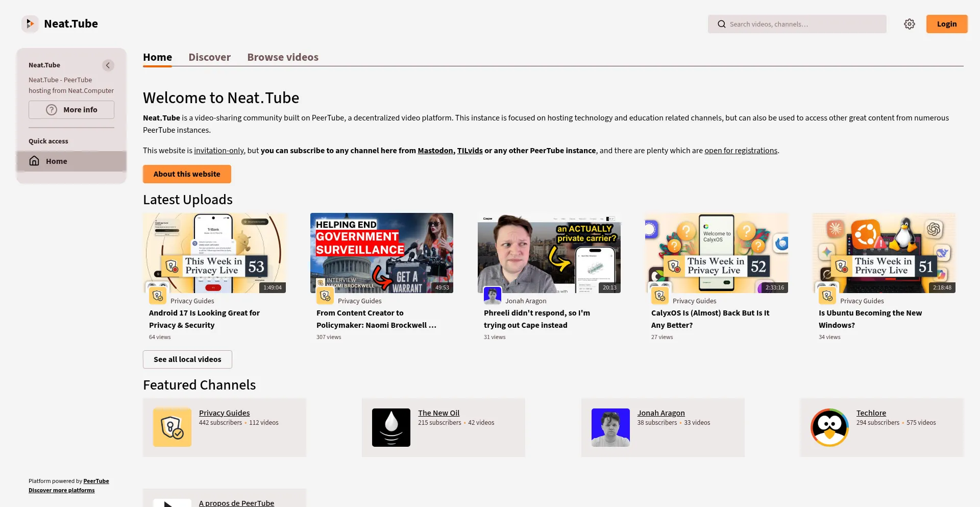Open the More info button
Image resolution: width=980 pixels, height=507 pixels.
click(71, 110)
